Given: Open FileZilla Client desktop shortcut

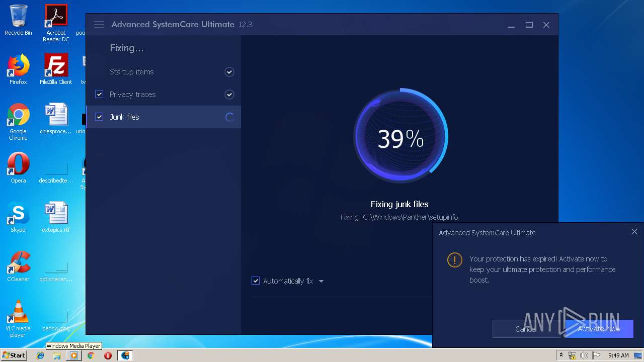Looking at the screenshot, I should (x=56, y=69).
